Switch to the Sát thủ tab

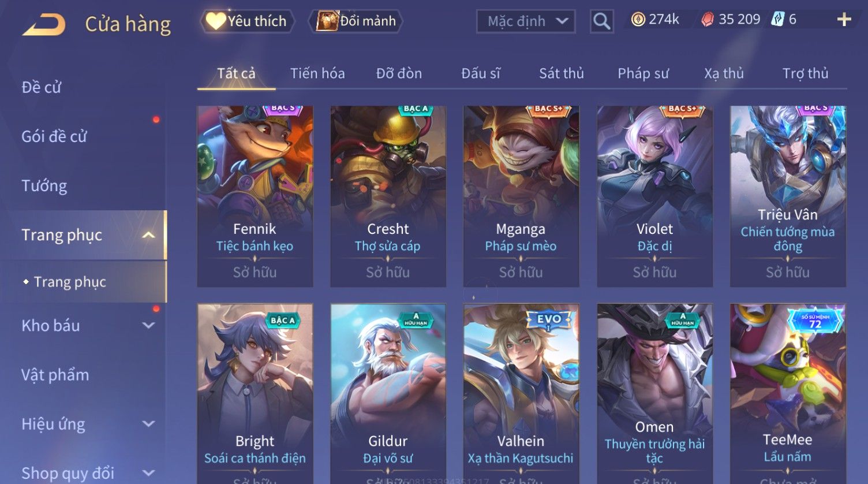point(561,73)
